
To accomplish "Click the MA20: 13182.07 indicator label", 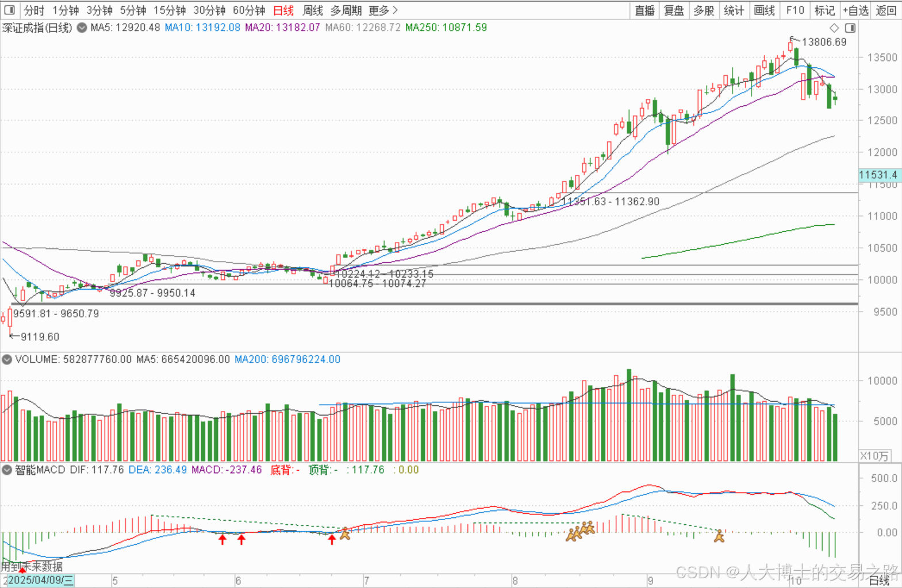I will [x=282, y=28].
